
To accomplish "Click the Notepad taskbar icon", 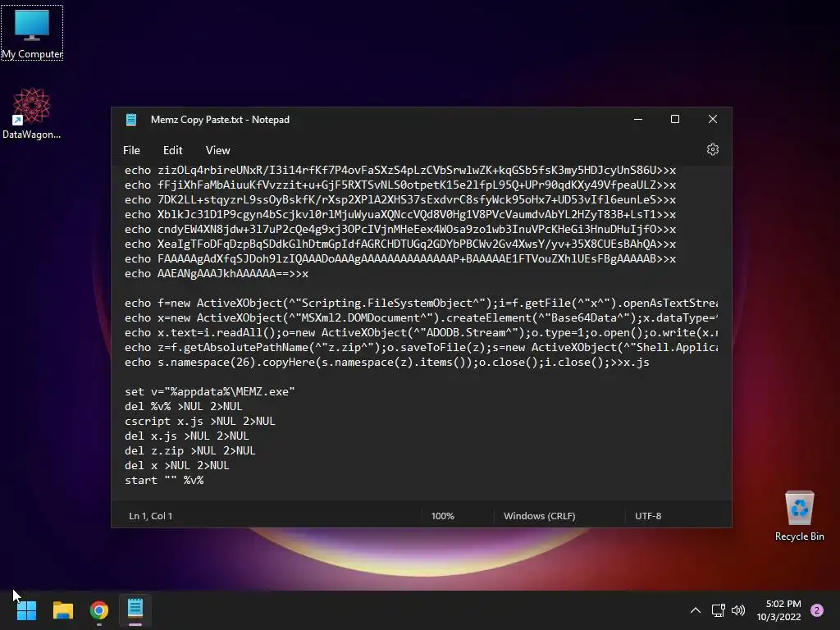I will (x=135, y=610).
